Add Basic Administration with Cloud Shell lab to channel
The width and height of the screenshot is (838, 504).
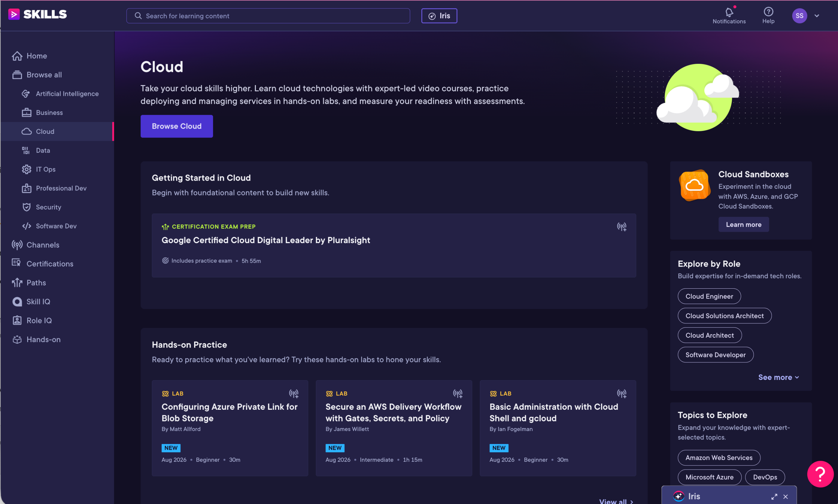pyautogui.click(x=622, y=394)
